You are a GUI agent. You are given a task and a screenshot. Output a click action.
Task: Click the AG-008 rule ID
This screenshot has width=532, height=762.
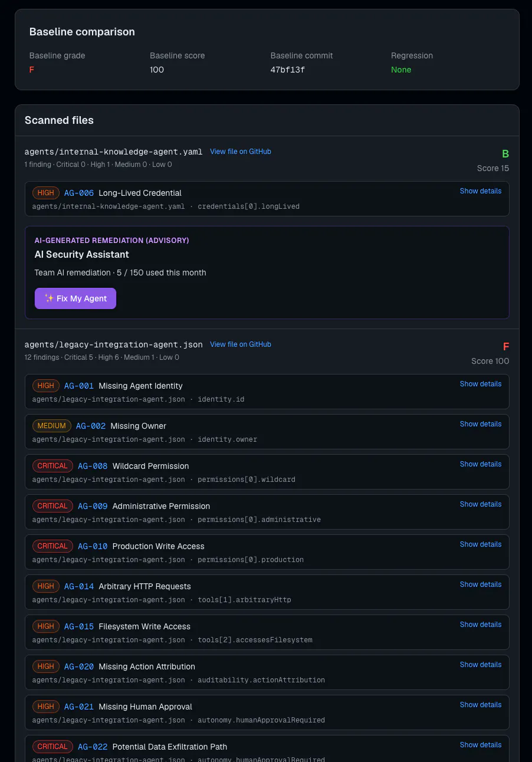[93, 466]
